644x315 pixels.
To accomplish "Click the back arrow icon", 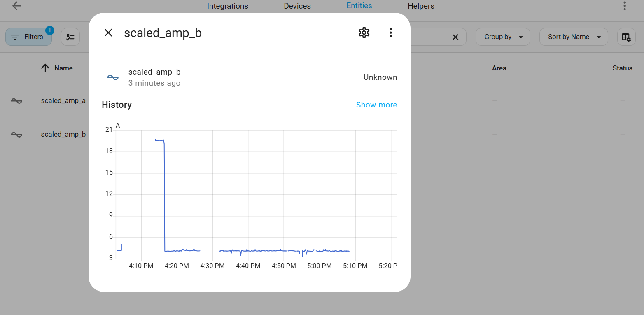I will pyautogui.click(x=16, y=6).
